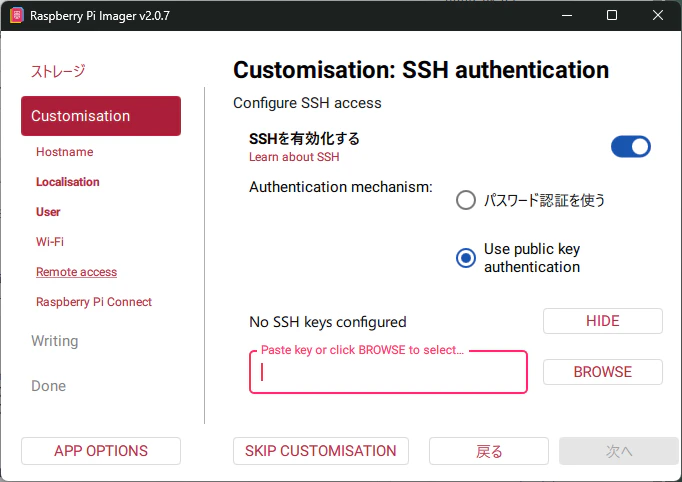Open the Remote access step
The width and height of the screenshot is (682, 482).
77,272
